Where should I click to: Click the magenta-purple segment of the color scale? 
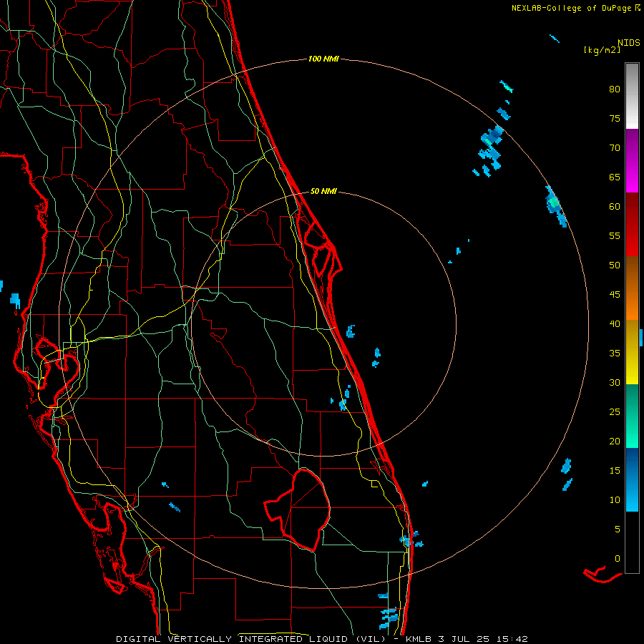[632, 160]
